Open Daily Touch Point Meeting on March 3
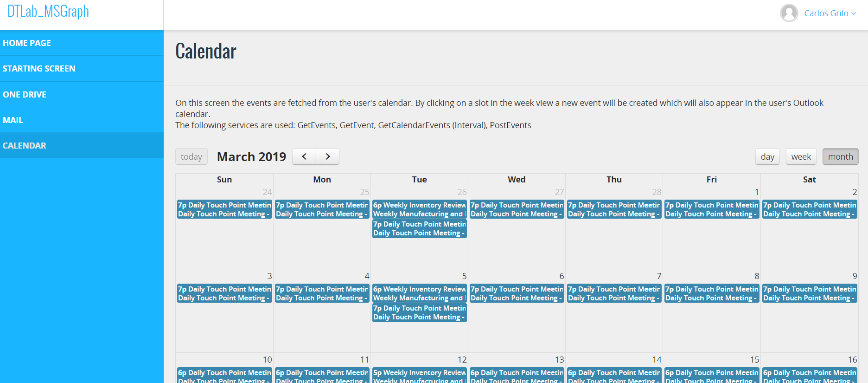This screenshot has width=868, height=383. [224, 293]
